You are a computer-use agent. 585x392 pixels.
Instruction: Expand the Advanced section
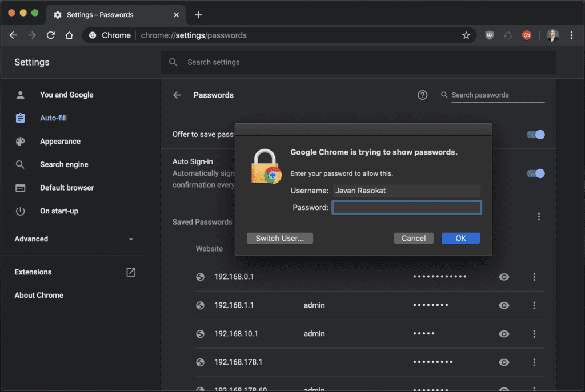(74, 239)
